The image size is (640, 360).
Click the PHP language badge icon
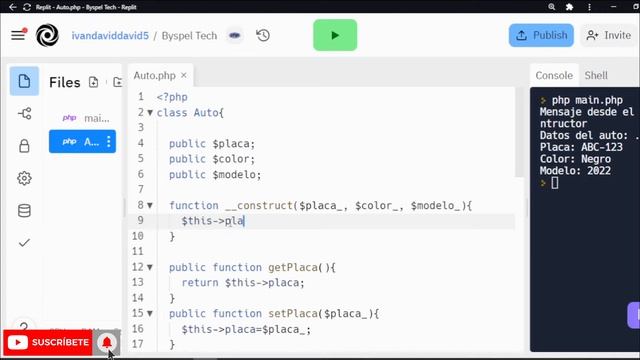pyautogui.click(x=235, y=36)
